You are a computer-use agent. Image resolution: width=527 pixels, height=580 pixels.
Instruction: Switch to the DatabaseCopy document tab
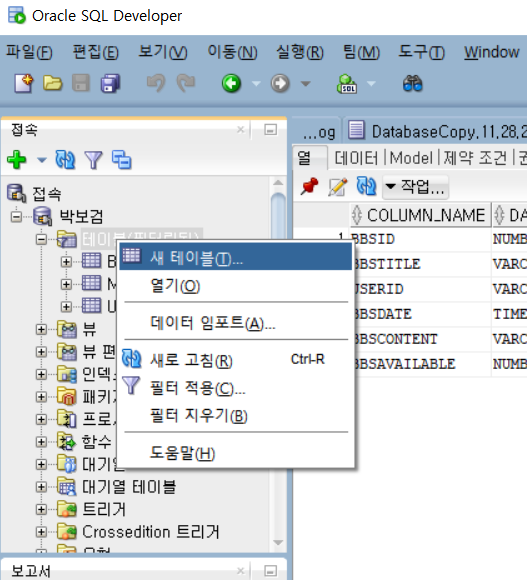(x=436, y=131)
